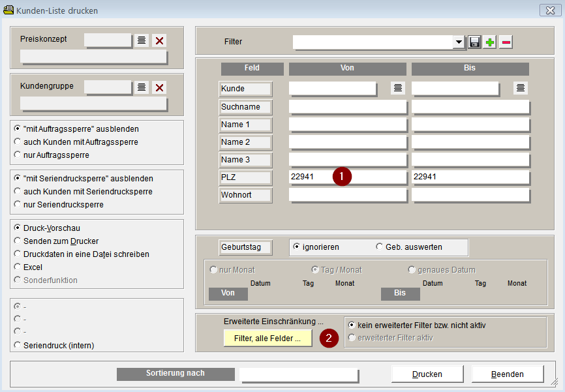This screenshot has height=392, width=565.
Task: Select auch Kunden mit Seriendrucksperre
Action: point(83,191)
